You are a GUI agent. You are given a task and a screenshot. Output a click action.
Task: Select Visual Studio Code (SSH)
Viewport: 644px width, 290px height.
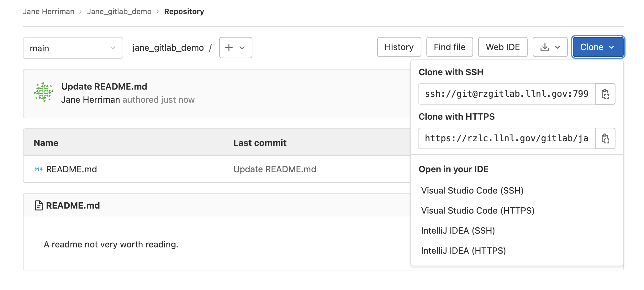(x=472, y=190)
